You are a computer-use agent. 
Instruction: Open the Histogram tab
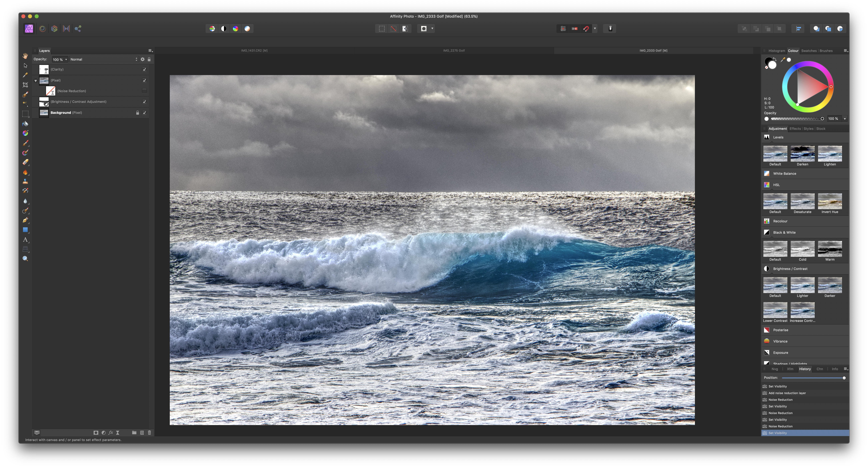click(x=777, y=51)
